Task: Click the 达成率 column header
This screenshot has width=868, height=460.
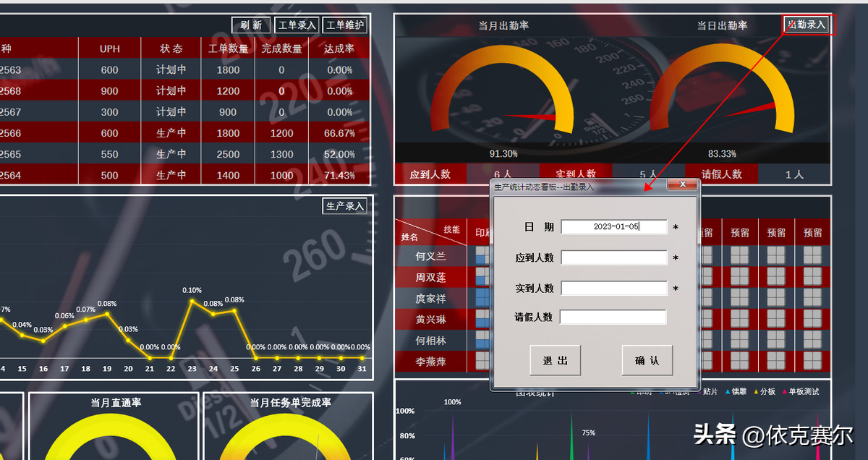Action: (339, 48)
